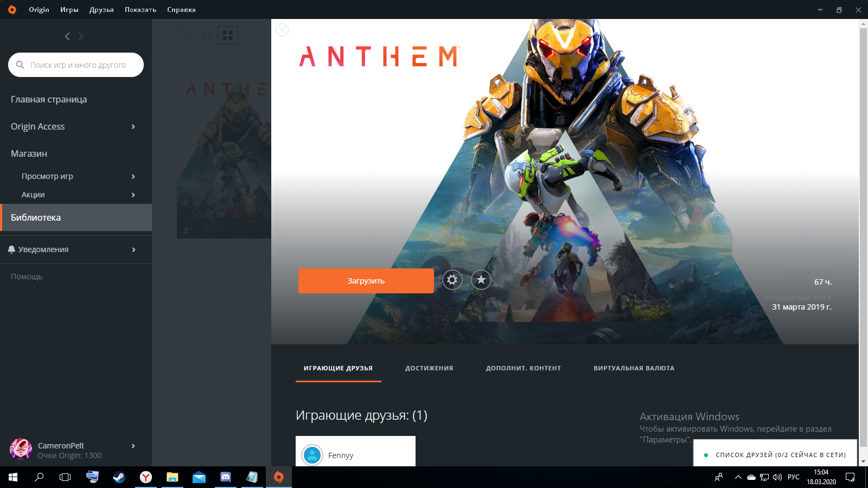The height and width of the screenshot is (488, 868).
Task: Open the Показать menu
Action: 141,10
